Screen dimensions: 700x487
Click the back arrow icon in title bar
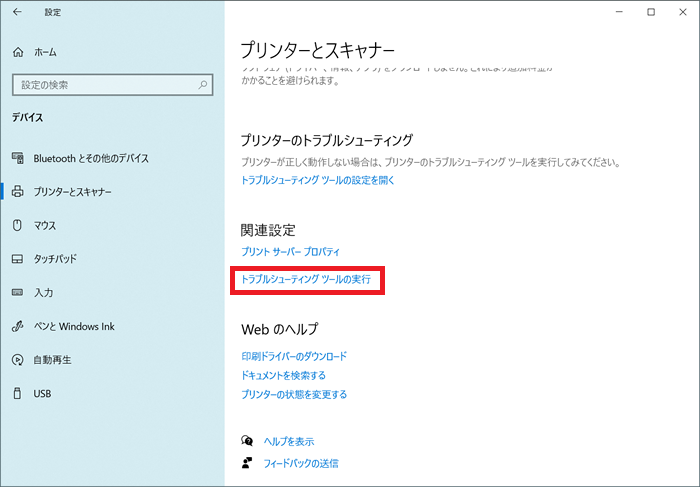pos(17,12)
